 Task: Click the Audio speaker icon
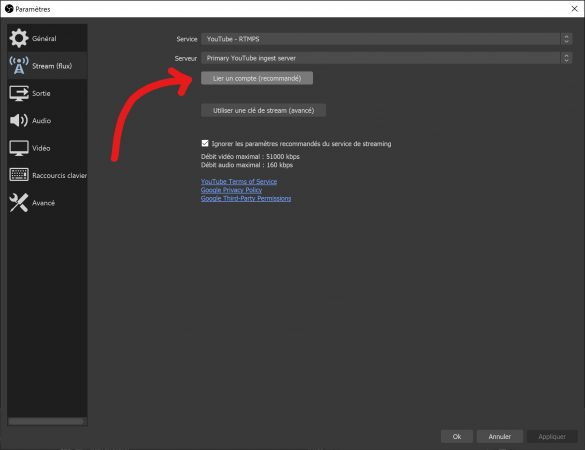tap(19, 121)
